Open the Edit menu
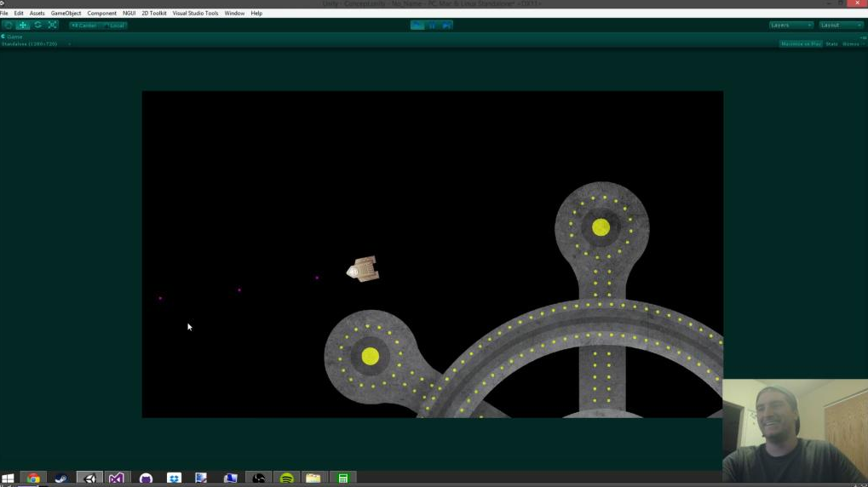 pyautogui.click(x=19, y=13)
